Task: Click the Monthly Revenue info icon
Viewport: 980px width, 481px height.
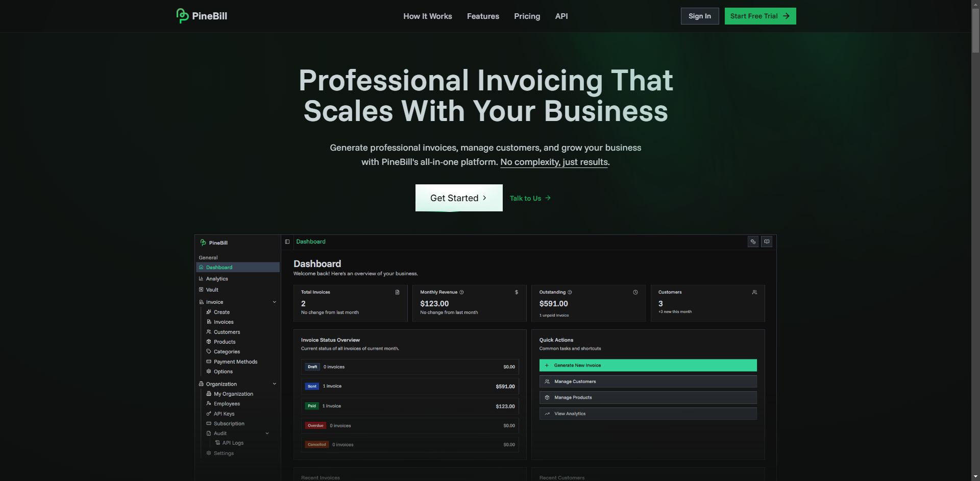Action: click(x=461, y=292)
